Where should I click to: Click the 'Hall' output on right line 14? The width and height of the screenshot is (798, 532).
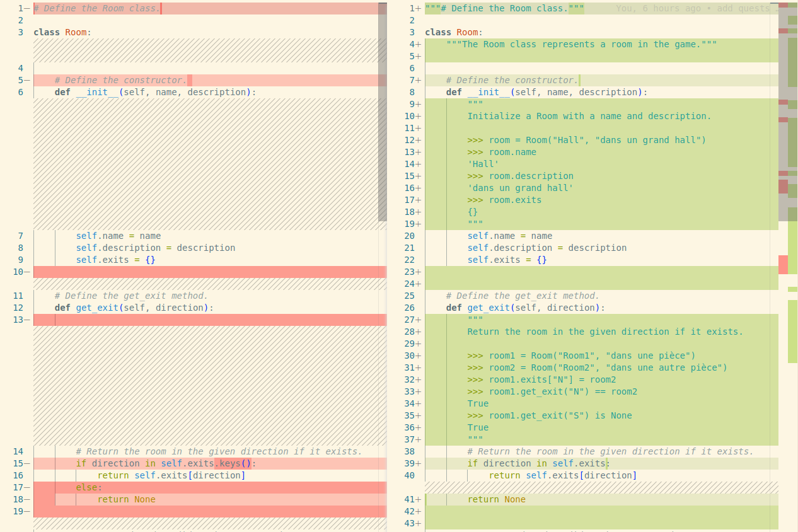(483, 164)
